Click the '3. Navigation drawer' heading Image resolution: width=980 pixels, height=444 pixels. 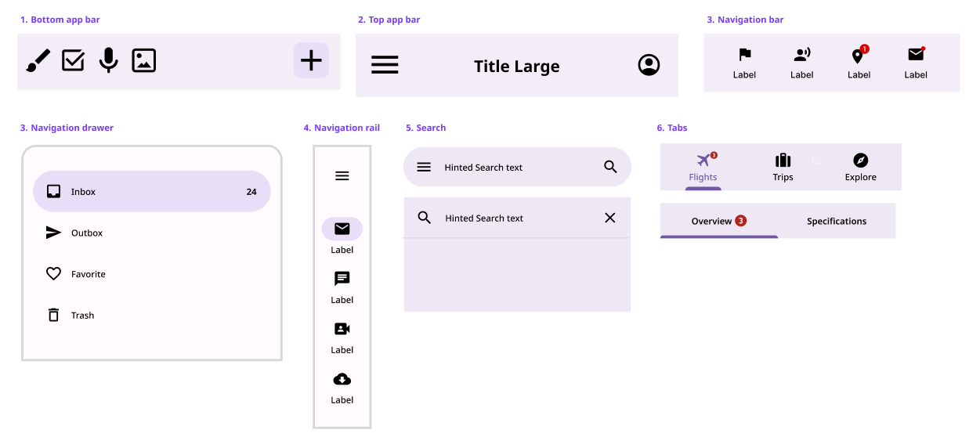click(x=67, y=128)
